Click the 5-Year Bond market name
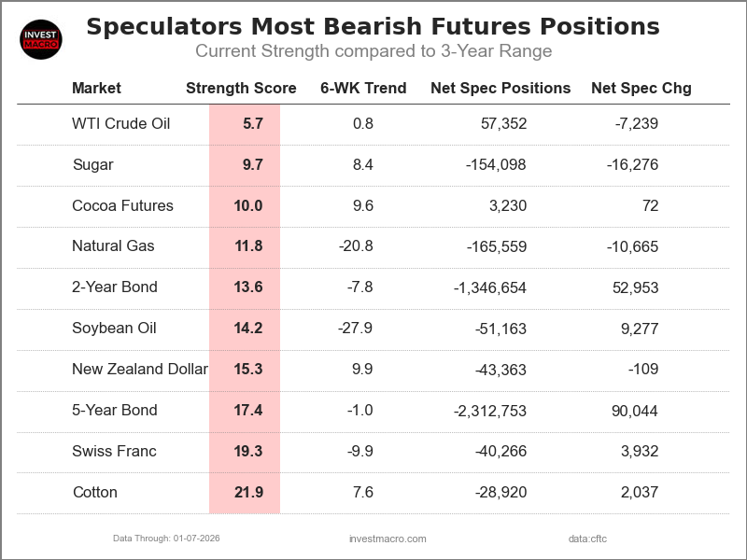747x560 pixels. [x=115, y=411]
